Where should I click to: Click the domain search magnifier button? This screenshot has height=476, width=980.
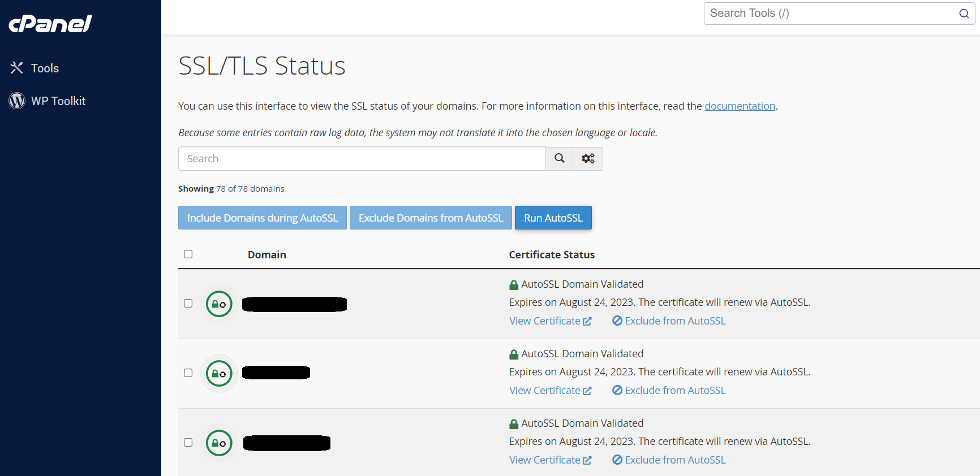pos(560,159)
